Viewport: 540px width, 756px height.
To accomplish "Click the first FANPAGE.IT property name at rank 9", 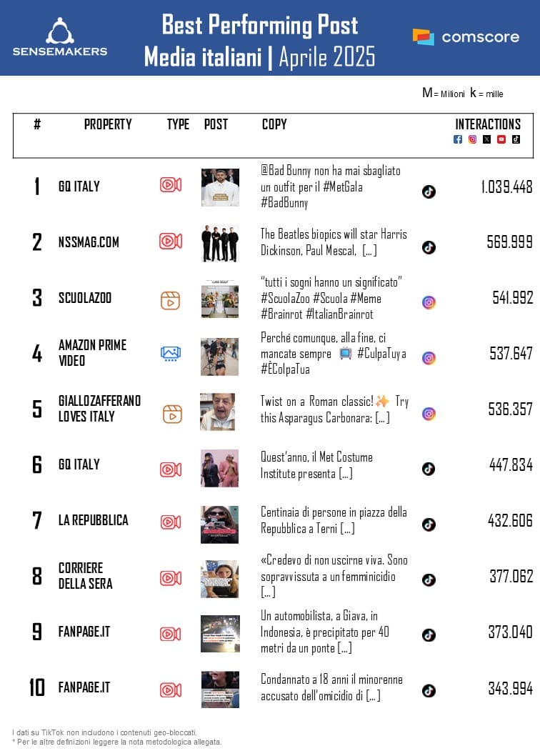I will click(84, 632).
